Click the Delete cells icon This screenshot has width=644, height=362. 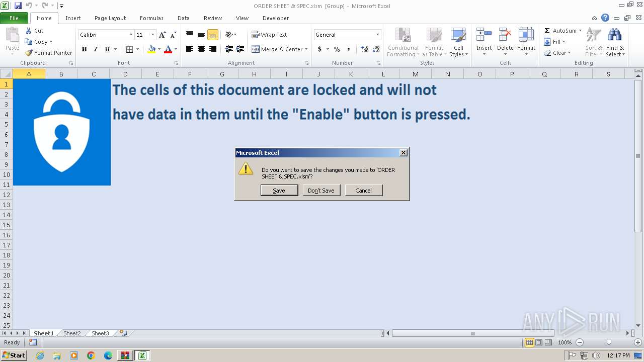pos(505,35)
